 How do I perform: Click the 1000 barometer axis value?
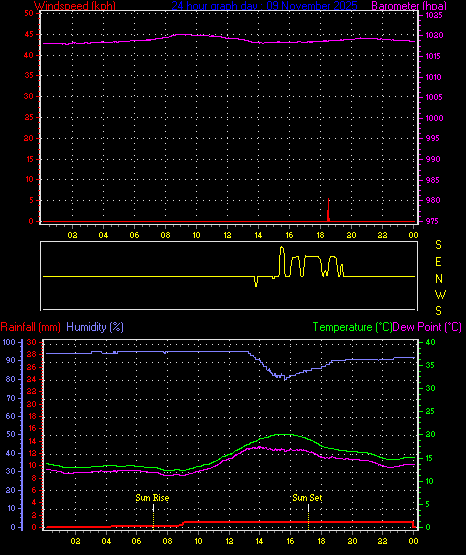[434, 118]
